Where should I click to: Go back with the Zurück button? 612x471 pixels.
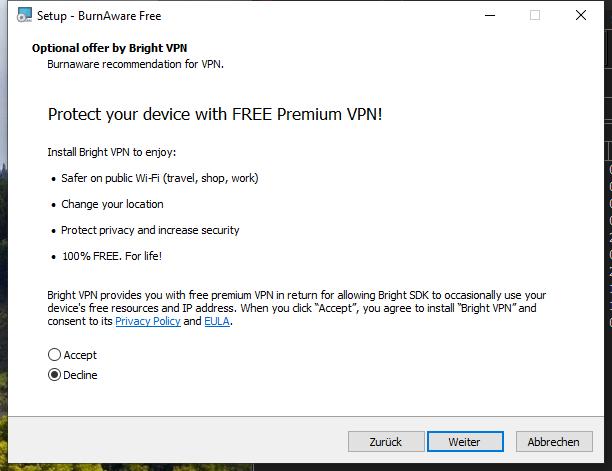[386, 442]
